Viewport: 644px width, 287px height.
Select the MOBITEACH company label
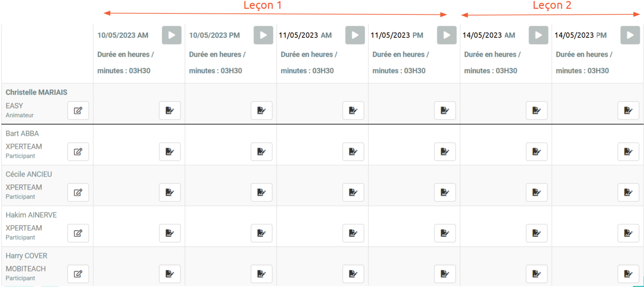click(26, 268)
